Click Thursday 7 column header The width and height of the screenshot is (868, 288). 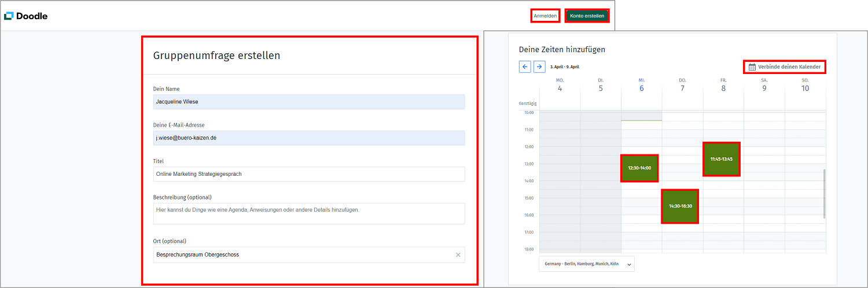[x=682, y=85]
